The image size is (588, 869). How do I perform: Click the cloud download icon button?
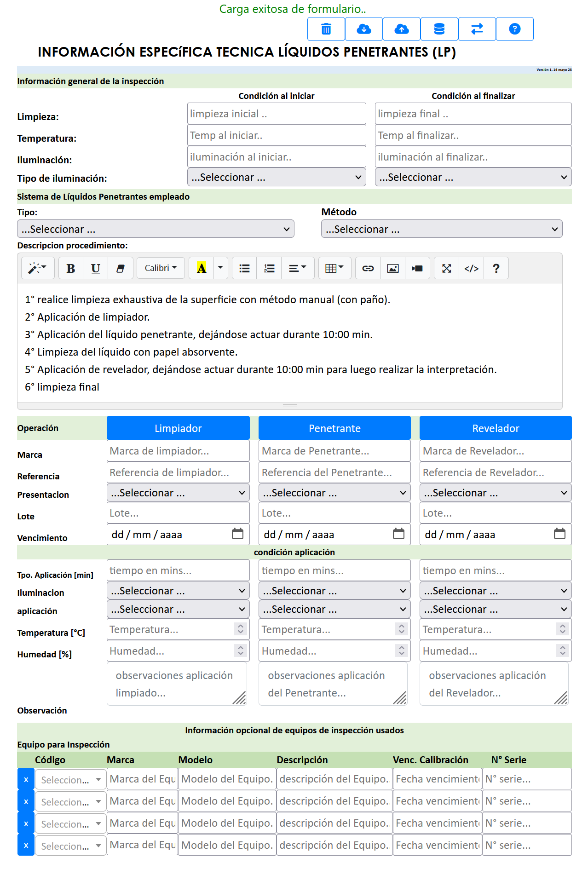click(364, 29)
